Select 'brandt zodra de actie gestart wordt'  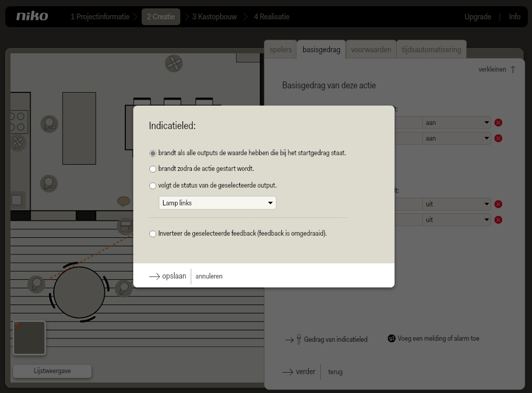point(153,169)
